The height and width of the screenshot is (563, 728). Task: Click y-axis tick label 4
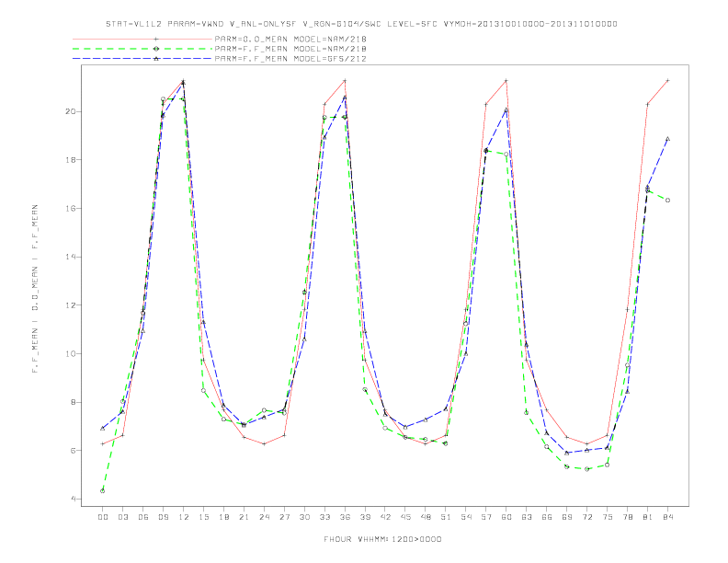click(74, 499)
